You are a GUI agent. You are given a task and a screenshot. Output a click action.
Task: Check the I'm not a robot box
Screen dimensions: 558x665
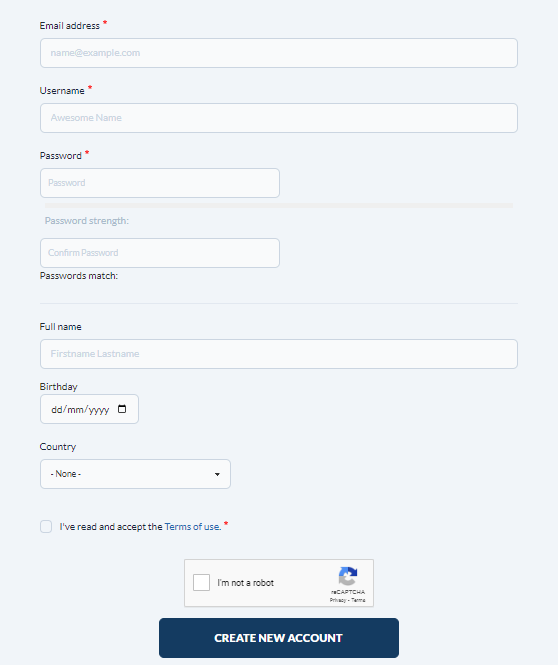(x=201, y=582)
